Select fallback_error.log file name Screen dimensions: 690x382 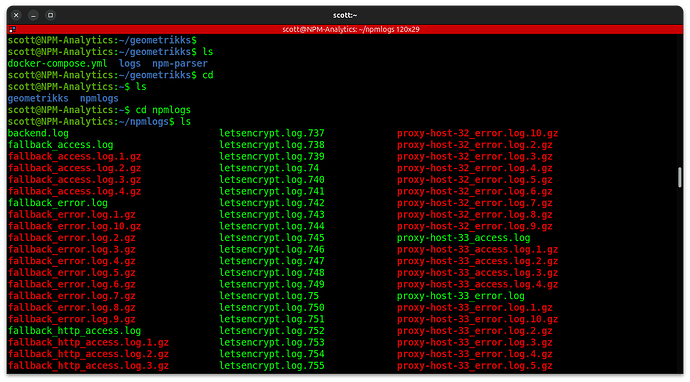[58, 203]
